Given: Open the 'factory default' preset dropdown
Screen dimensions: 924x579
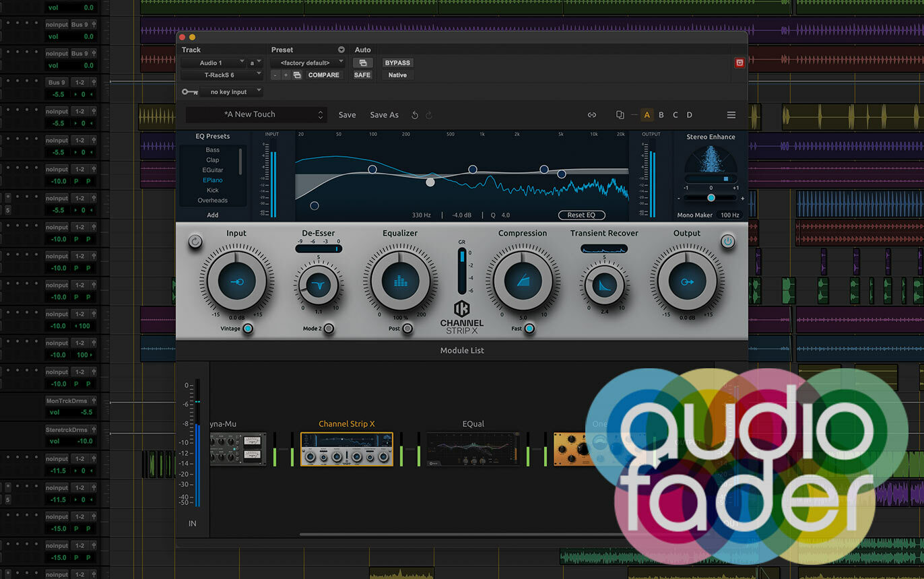Looking at the screenshot, I should pos(307,63).
